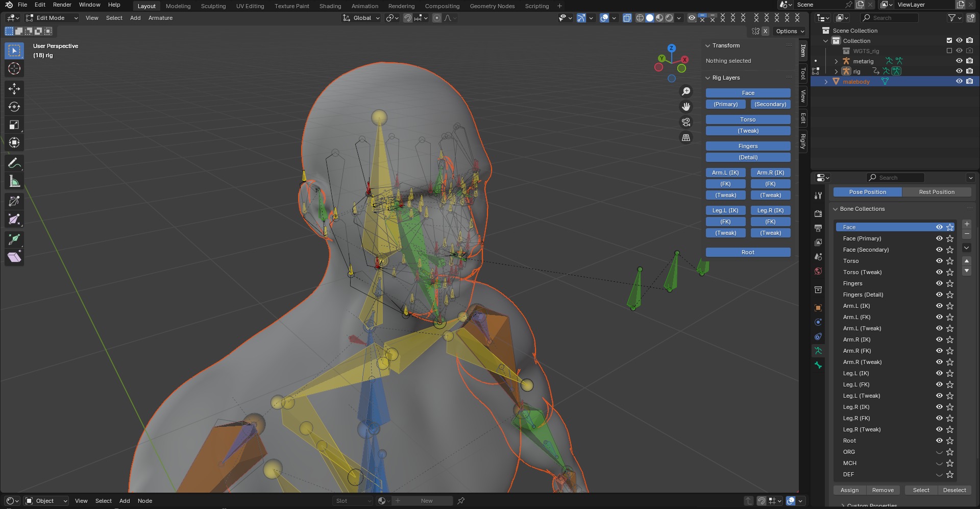Screen dimensions: 980x509
Task: Show the ORG bone collection
Action: pos(939,452)
